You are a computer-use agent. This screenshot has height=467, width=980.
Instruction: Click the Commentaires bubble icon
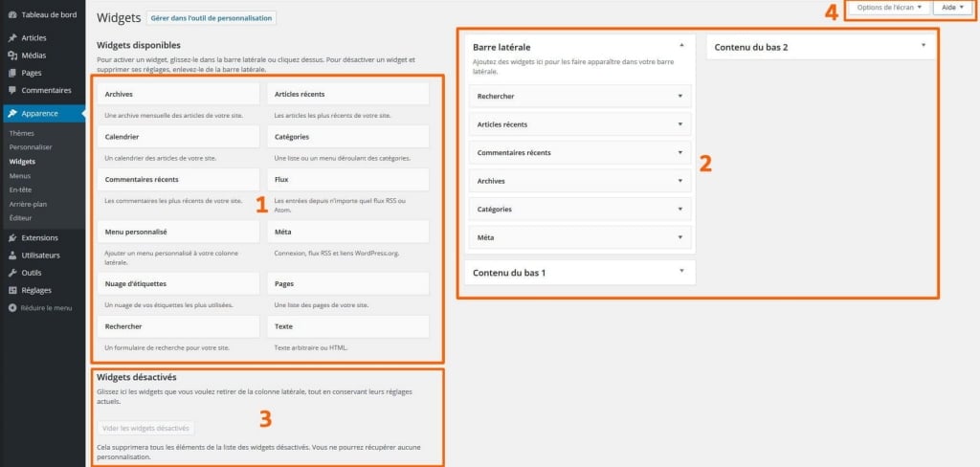pos(11,90)
